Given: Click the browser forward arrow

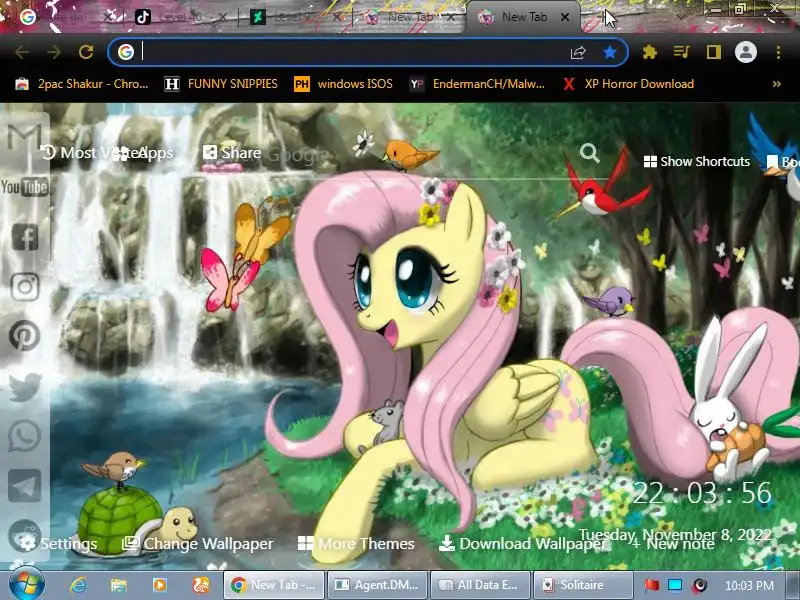Looking at the screenshot, I should pos(54,52).
